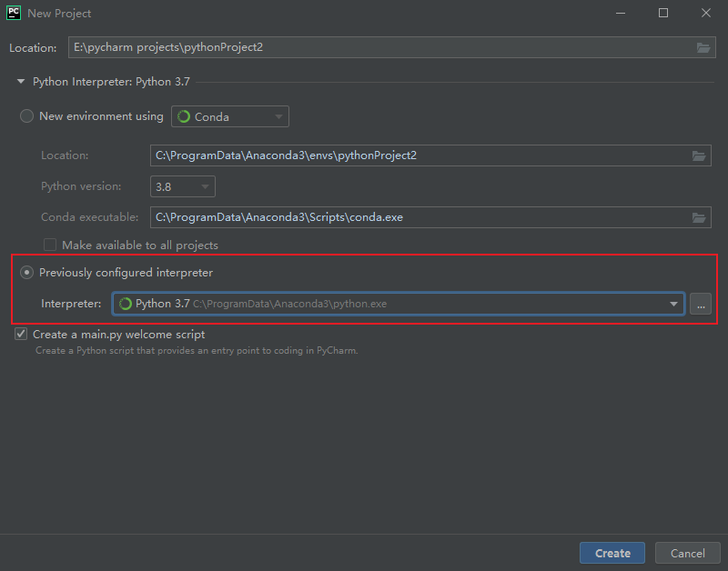Uncheck Create a main.py welcome script
Image resolution: width=728 pixels, height=571 pixels.
click(21, 334)
